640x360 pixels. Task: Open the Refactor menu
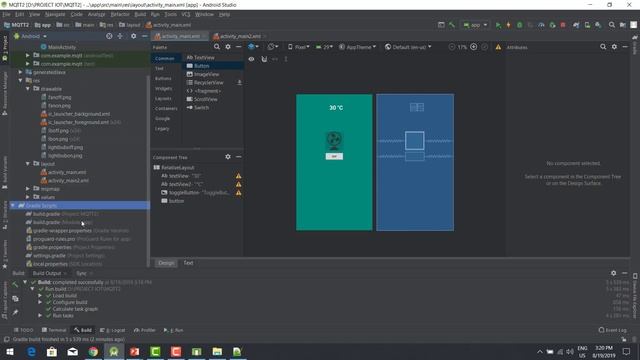coord(120,14)
